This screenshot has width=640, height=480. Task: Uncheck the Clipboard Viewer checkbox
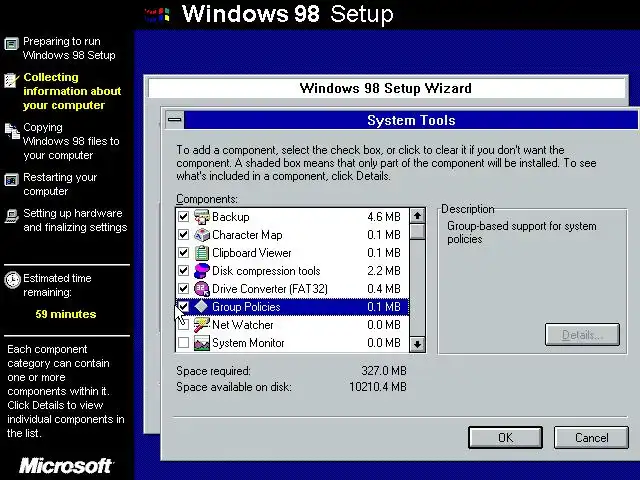(x=183, y=252)
